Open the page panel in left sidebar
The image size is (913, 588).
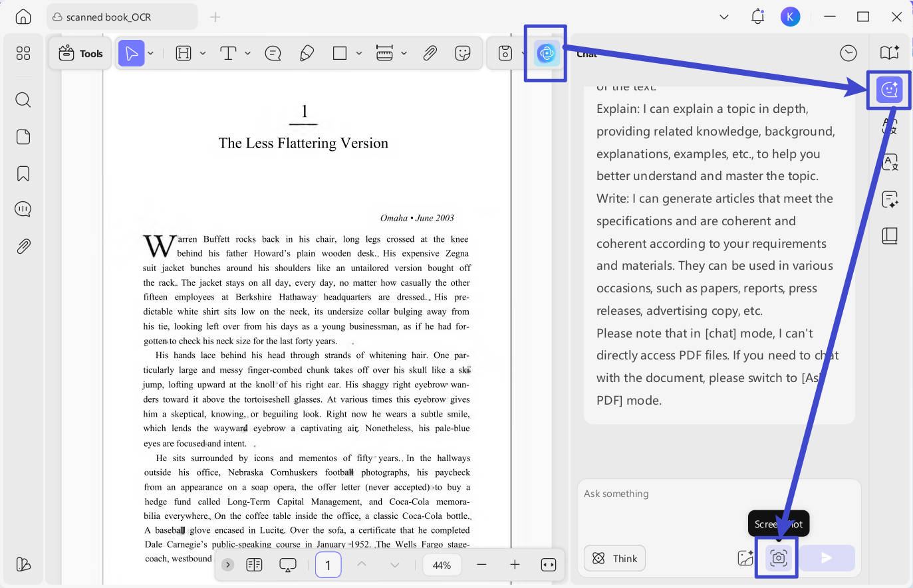23,137
